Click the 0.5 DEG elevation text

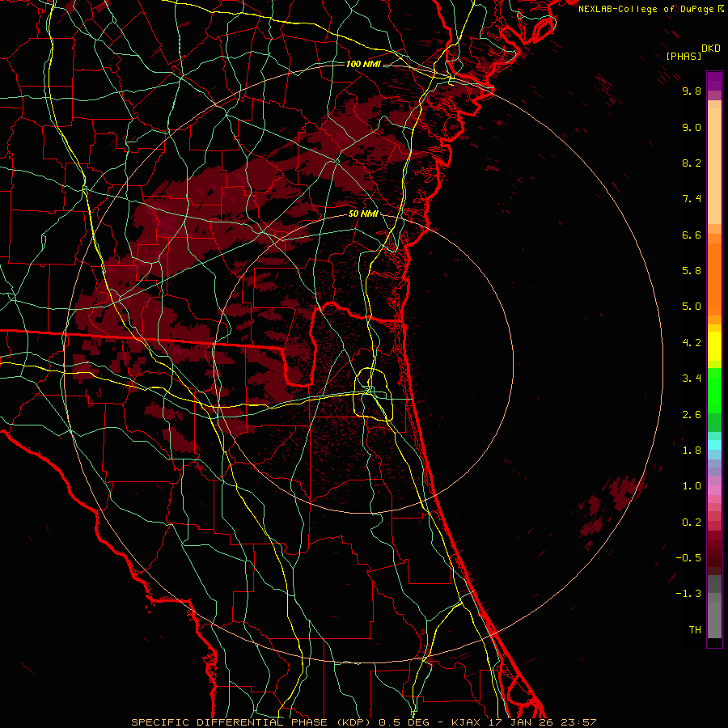pyautogui.click(x=402, y=722)
